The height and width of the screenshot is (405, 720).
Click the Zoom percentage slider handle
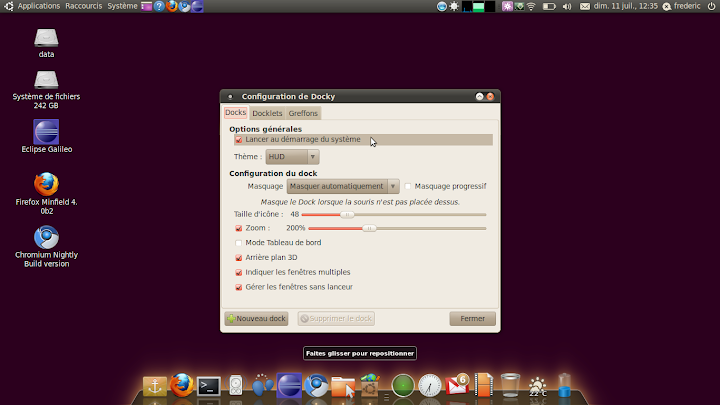point(369,228)
